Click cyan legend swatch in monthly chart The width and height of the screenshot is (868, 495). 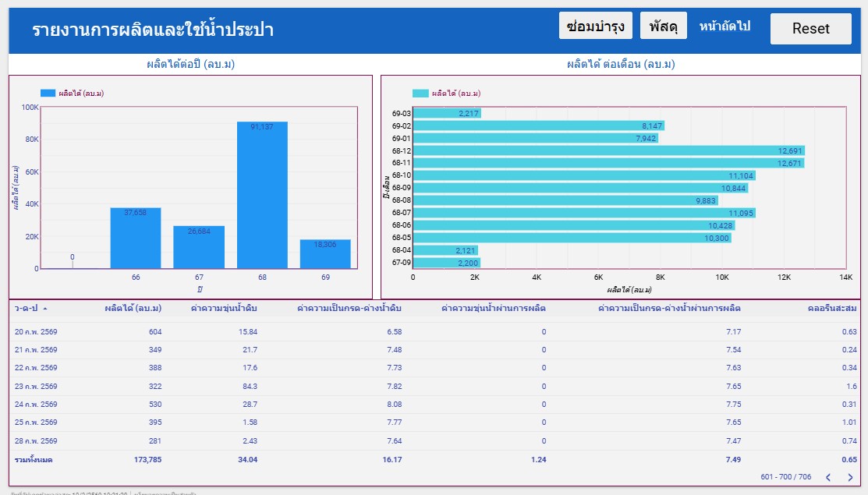(420, 93)
